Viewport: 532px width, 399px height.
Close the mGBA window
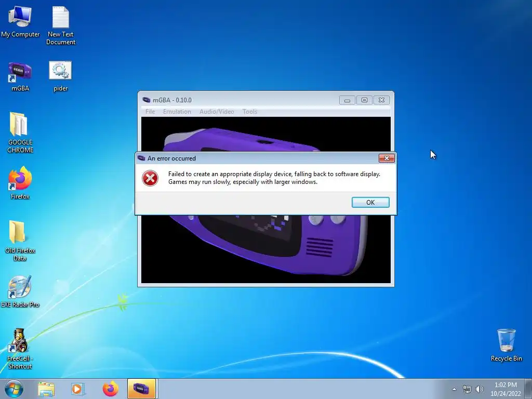(381, 100)
